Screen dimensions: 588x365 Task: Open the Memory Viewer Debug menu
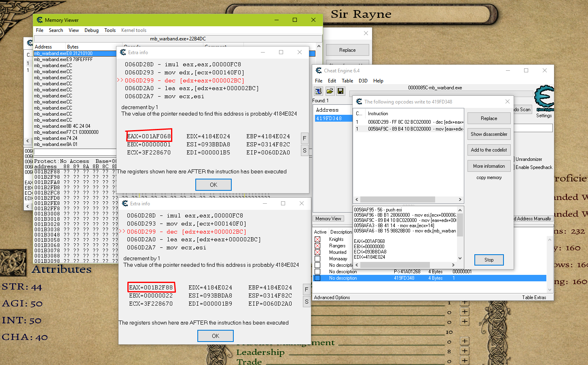[91, 30]
